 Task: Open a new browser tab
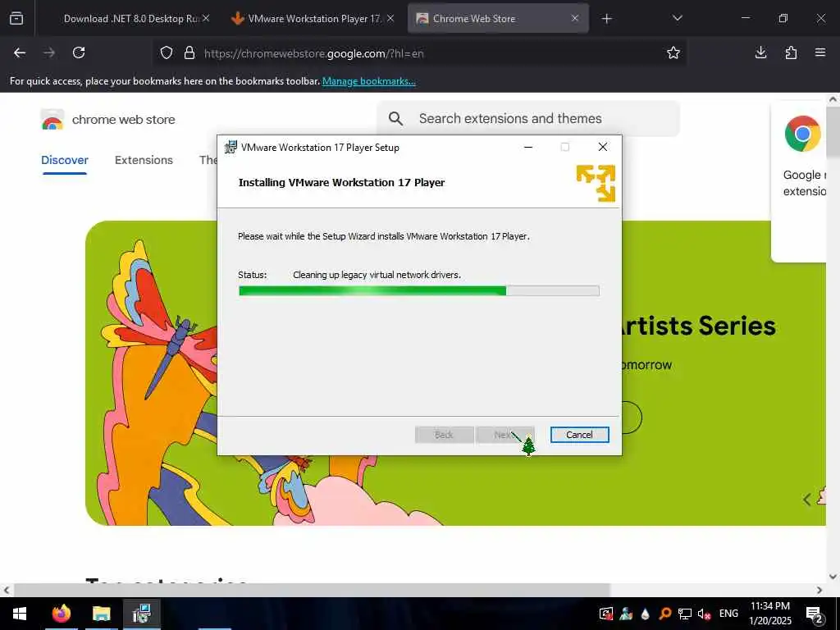pyautogui.click(x=606, y=19)
